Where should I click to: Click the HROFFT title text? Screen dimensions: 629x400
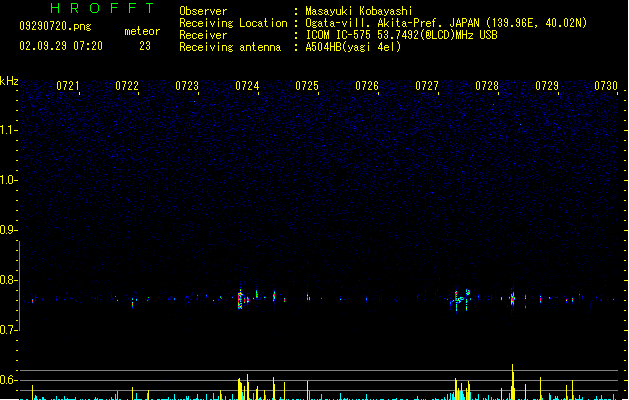[x=103, y=8]
